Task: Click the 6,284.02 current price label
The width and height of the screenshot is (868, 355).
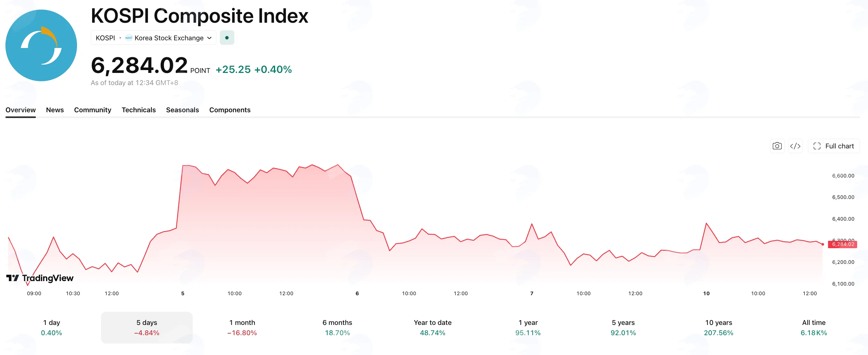Action: click(x=843, y=244)
